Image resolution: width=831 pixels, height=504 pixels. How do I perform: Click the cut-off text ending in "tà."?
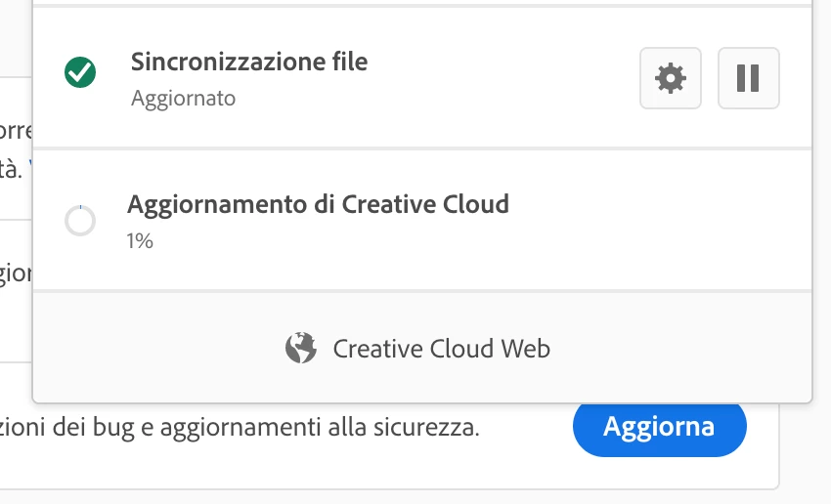[12, 168]
